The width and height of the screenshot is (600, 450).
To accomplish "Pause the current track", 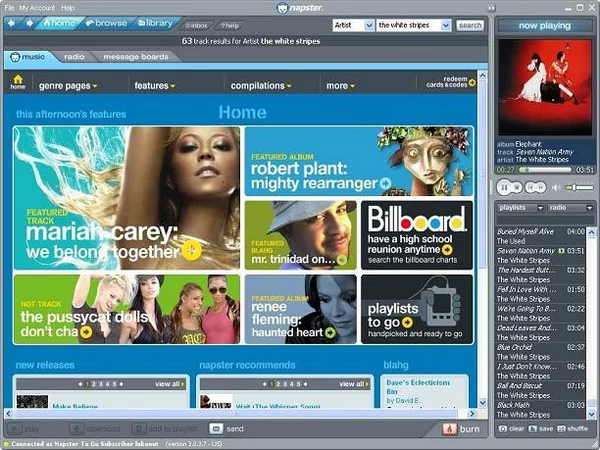I will pyautogui.click(x=504, y=188).
